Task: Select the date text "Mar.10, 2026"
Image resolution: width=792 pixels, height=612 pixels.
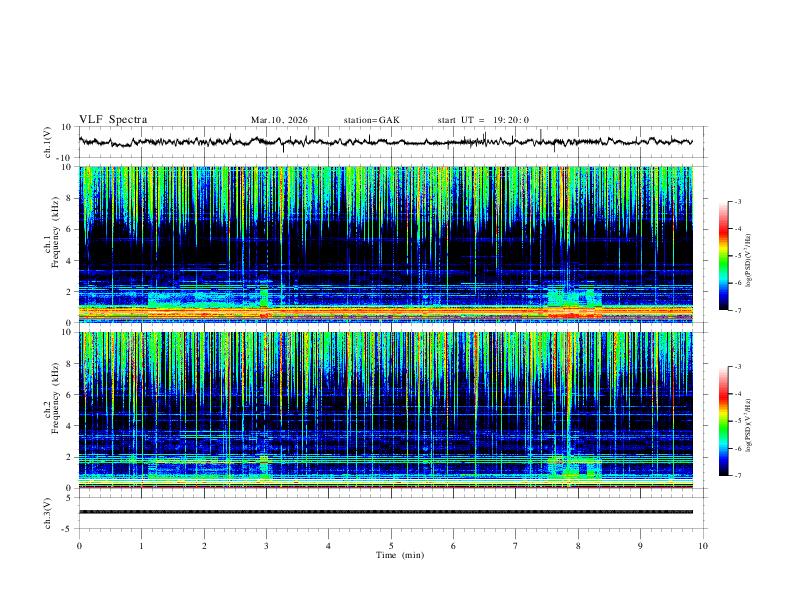Action: tap(279, 120)
